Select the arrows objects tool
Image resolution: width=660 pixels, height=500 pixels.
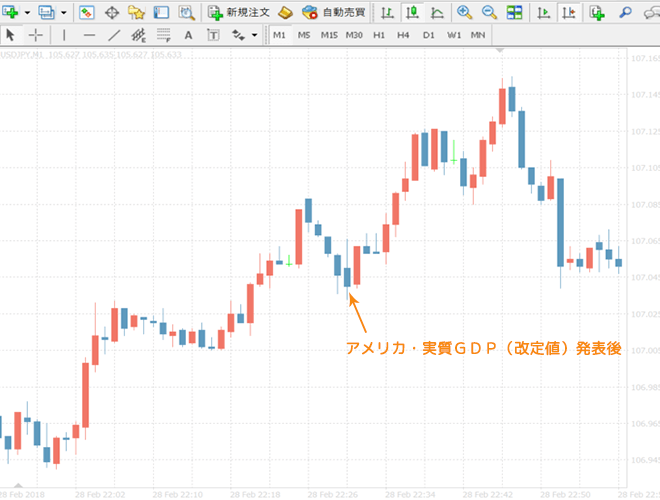coord(239,35)
